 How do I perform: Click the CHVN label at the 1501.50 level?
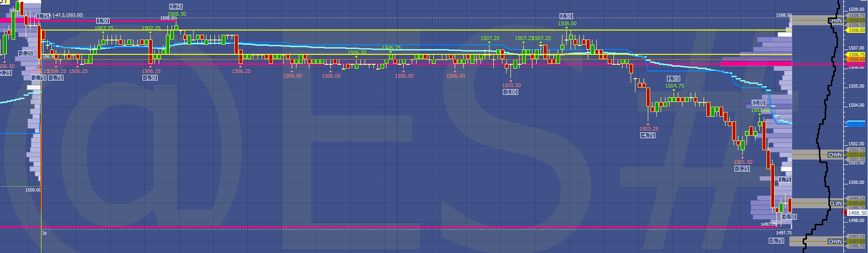click(x=835, y=155)
